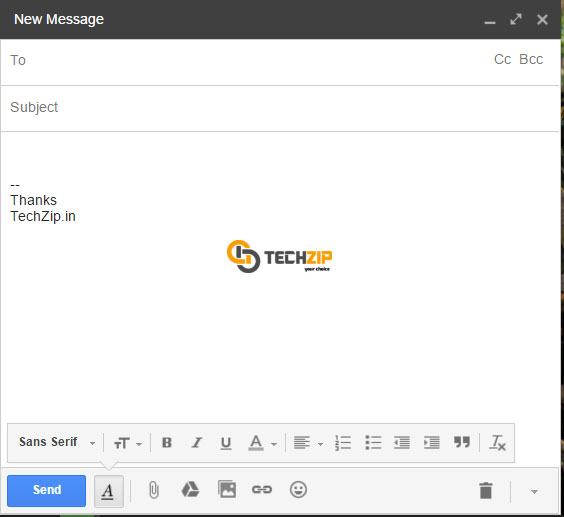This screenshot has width=564, height=517.
Task: Insert a quote block
Action: pyautogui.click(x=462, y=442)
